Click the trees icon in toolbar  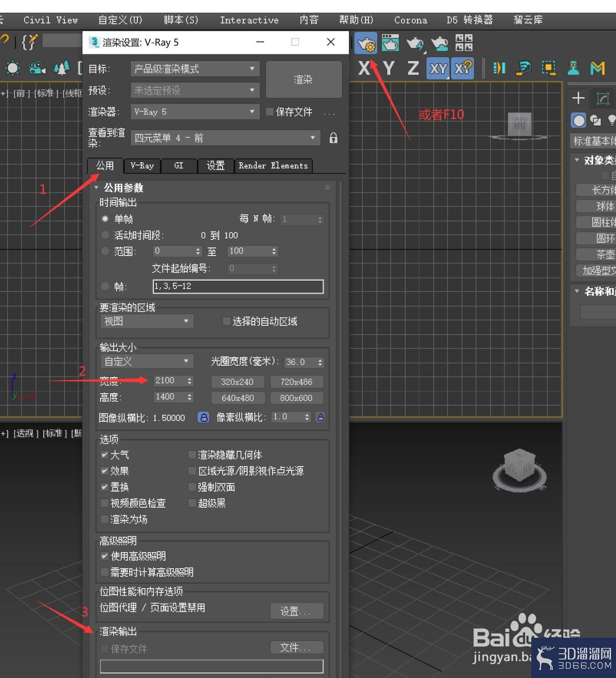[62, 68]
